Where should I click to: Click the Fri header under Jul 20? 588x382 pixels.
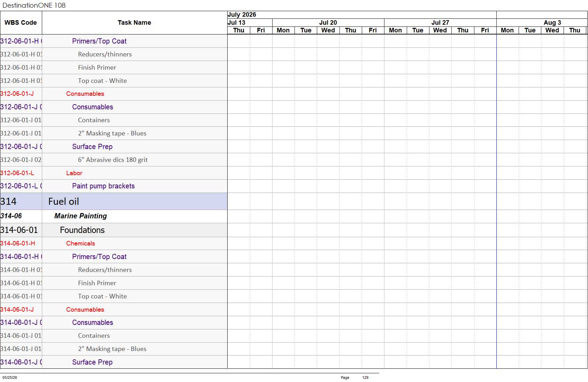click(x=373, y=30)
